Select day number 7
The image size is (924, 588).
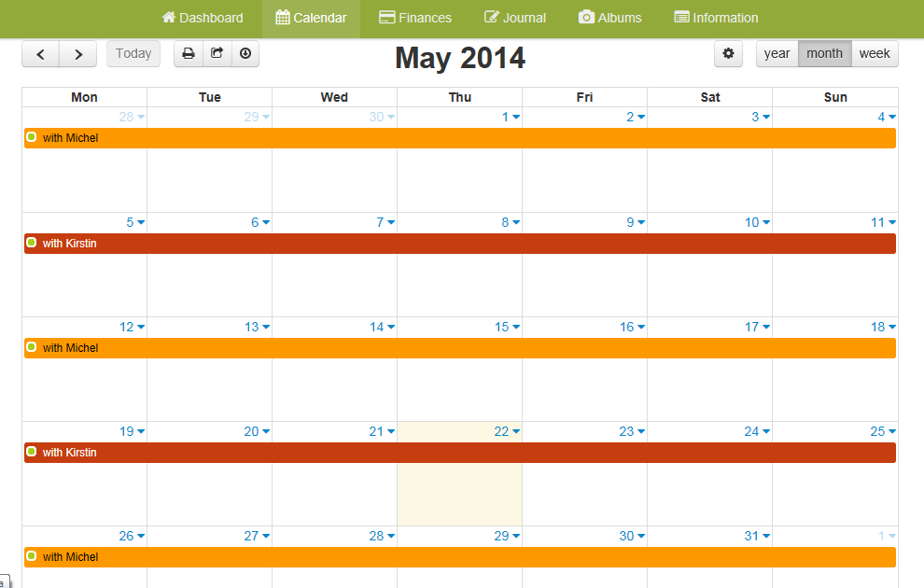pyautogui.click(x=380, y=223)
